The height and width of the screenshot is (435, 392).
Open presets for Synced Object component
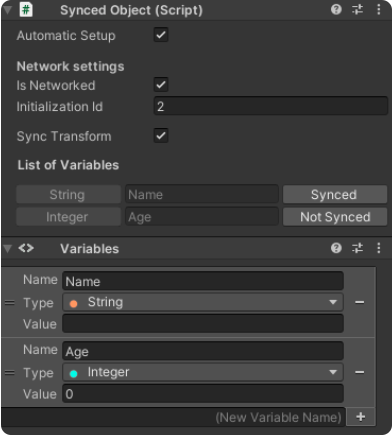[357, 10]
